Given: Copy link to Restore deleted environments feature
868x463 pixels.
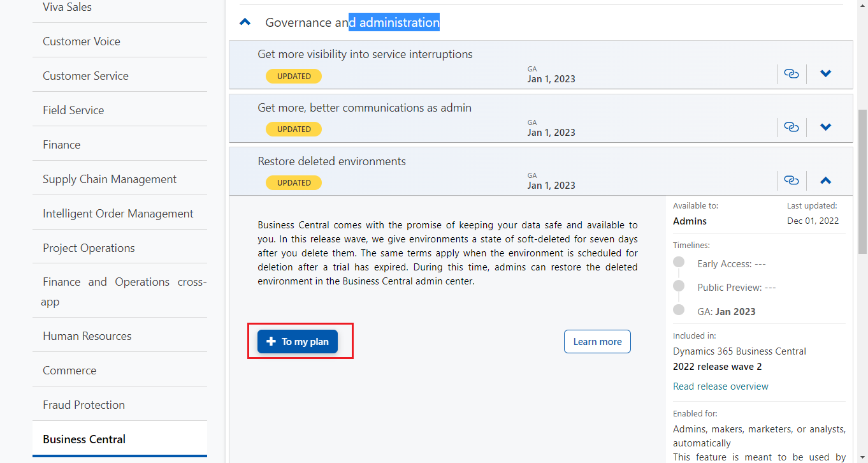Looking at the screenshot, I should click(792, 180).
